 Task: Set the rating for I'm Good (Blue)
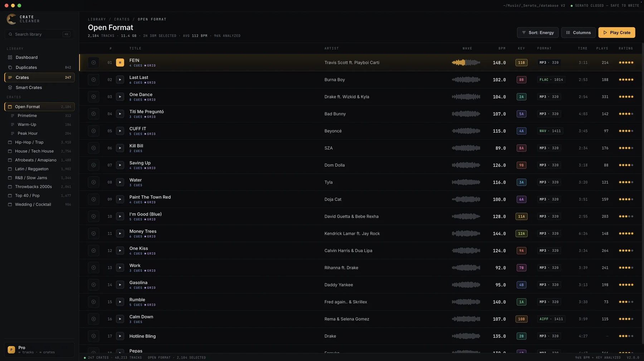[626, 217]
